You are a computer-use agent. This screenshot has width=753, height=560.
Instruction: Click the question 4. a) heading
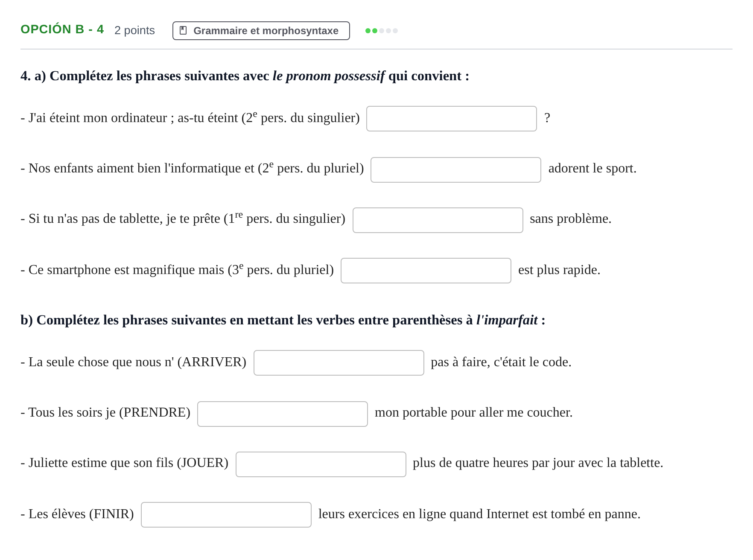coord(245,76)
